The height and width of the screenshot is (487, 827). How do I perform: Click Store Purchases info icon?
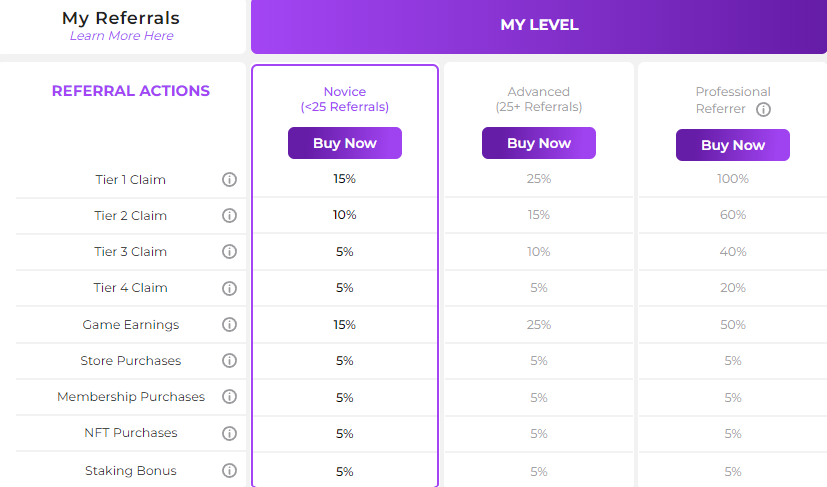pyautogui.click(x=229, y=360)
